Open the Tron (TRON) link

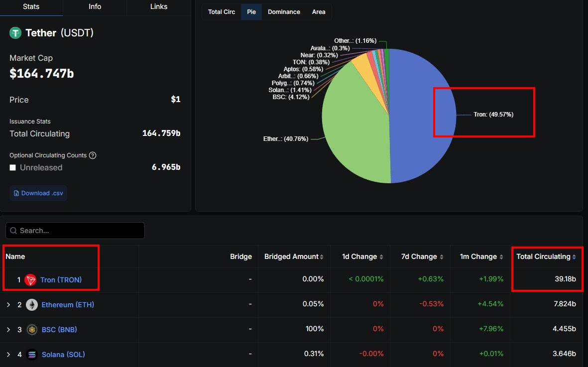[x=61, y=280]
